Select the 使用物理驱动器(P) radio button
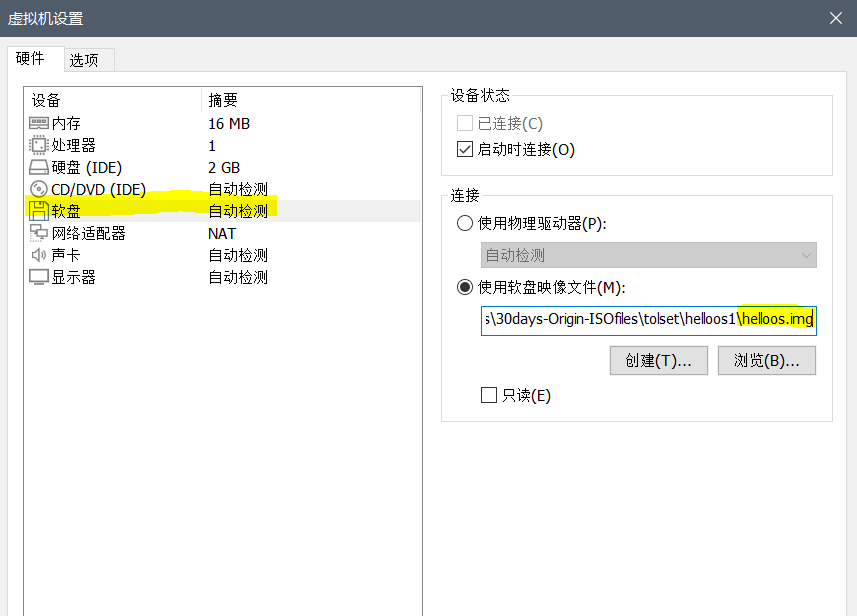Screen dimensions: 857x616 click(x=464, y=223)
